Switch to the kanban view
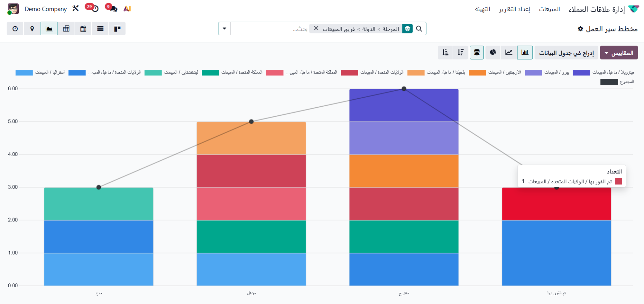644x304 pixels. pos(117,29)
